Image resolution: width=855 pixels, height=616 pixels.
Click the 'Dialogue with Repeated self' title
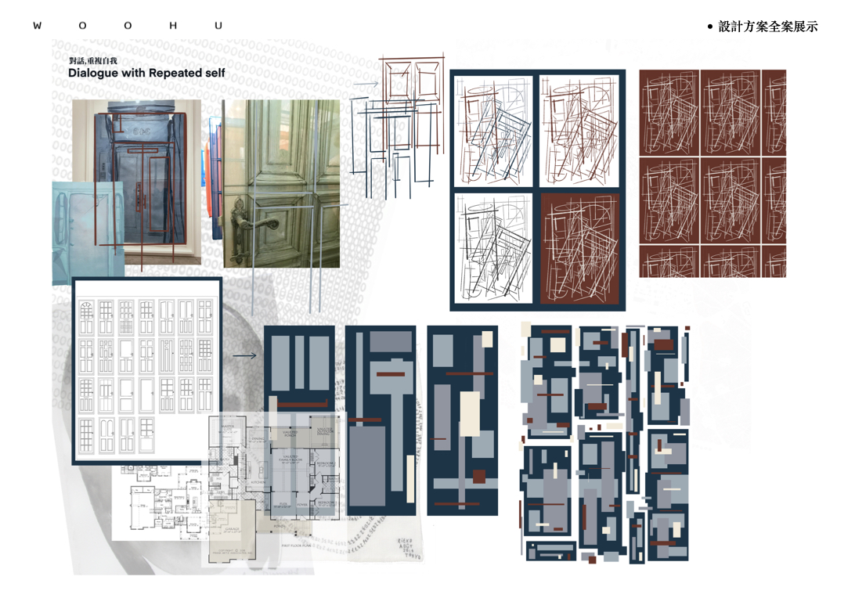coord(146,73)
